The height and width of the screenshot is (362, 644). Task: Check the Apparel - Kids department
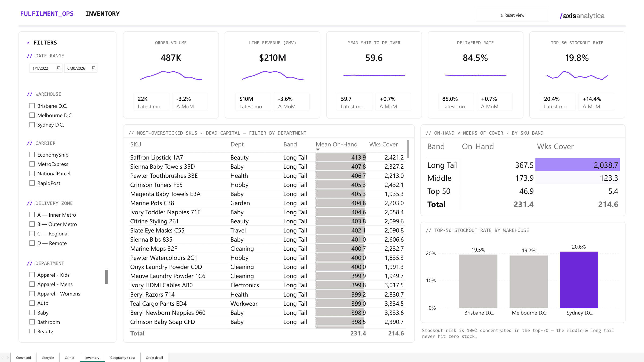32,275
